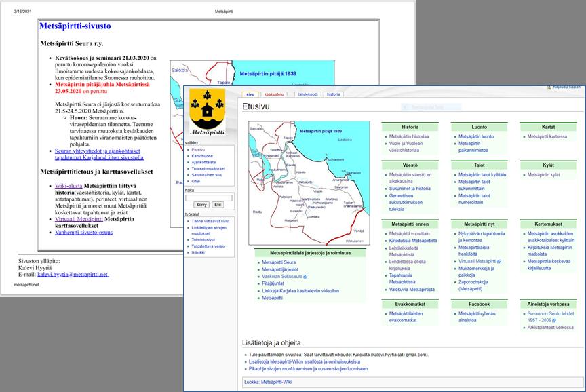
Task: Open Muistomerkkeja ja paikkoja link
Action: click(477, 271)
